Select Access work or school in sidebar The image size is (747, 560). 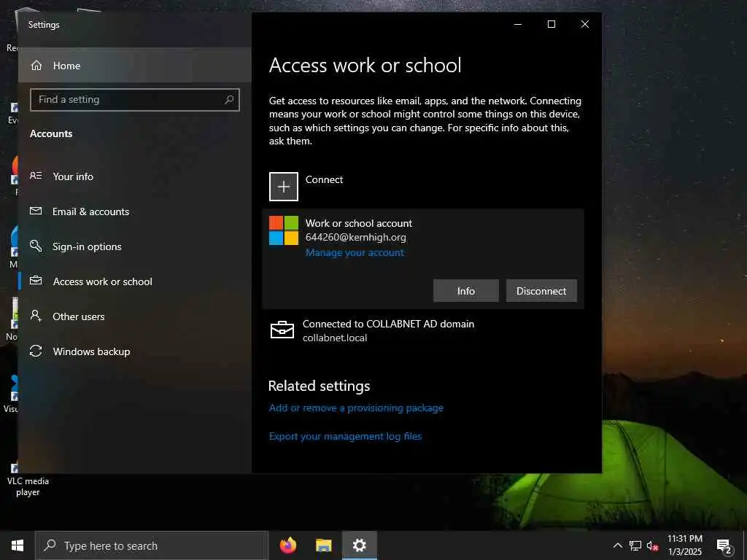tap(135, 281)
